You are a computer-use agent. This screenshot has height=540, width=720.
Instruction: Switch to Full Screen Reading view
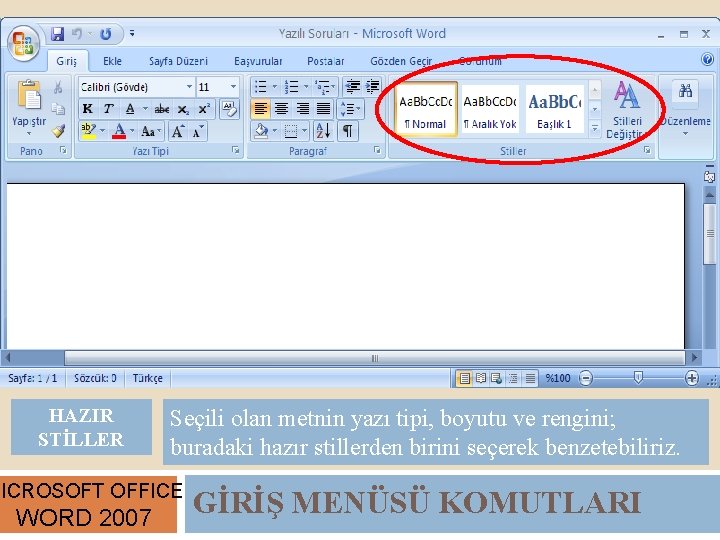[x=481, y=378]
